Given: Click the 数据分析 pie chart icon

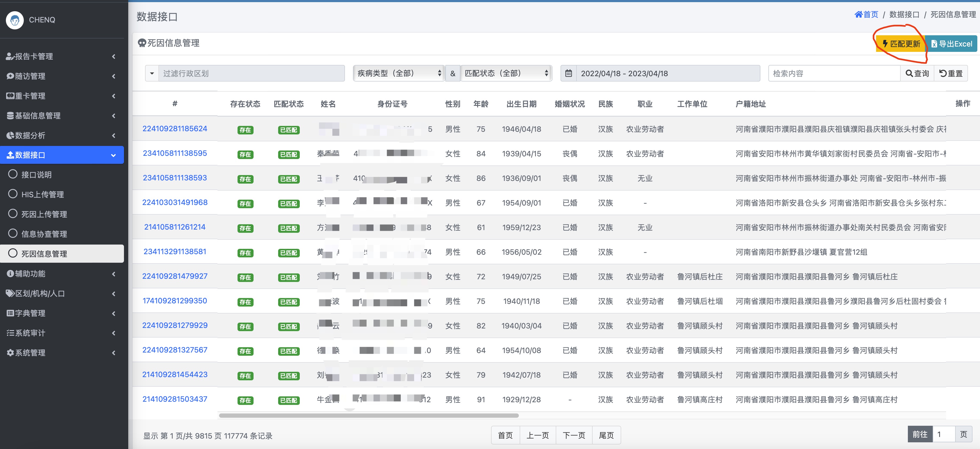Looking at the screenshot, I should click(x=10, y=136).
